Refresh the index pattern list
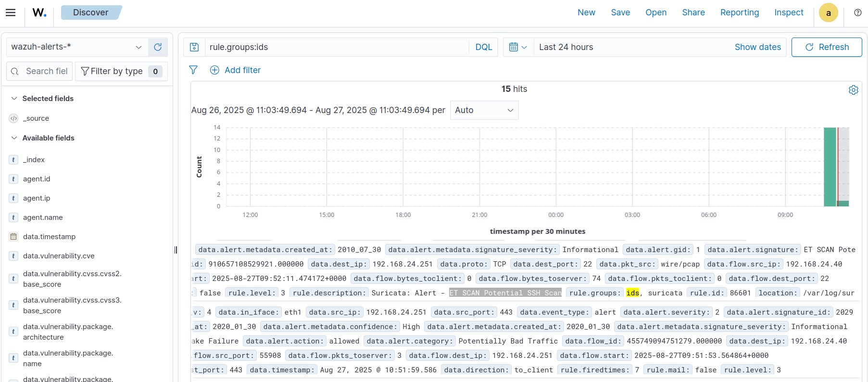 point(158,47)
